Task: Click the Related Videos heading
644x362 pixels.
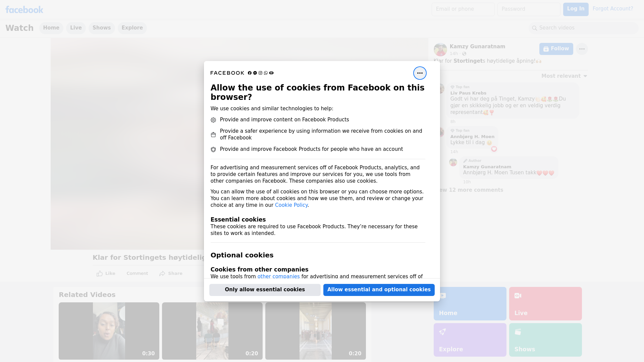Action: 87,295
